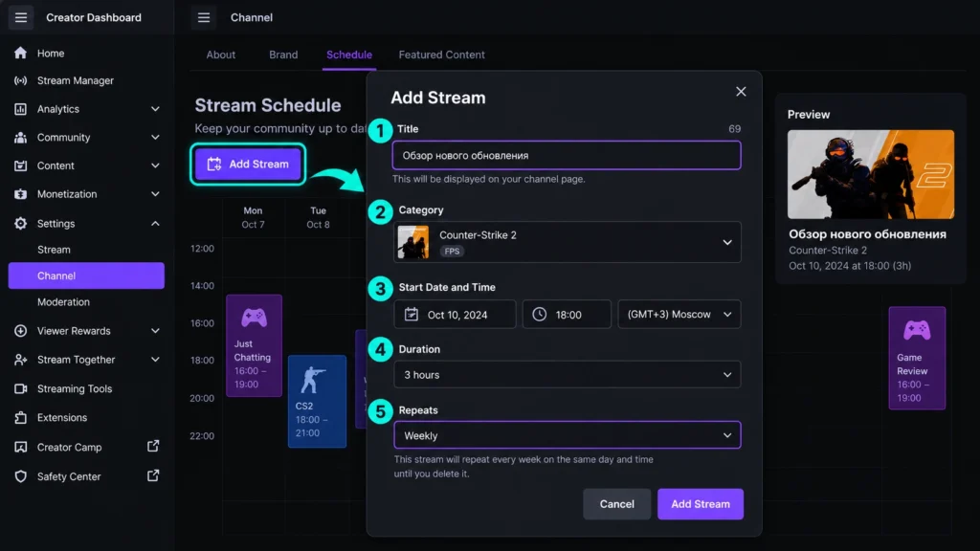Viewport: 980px width, 551px height.
Task: Close the Add Stream dialog
Action: click(x=741, y=92)
